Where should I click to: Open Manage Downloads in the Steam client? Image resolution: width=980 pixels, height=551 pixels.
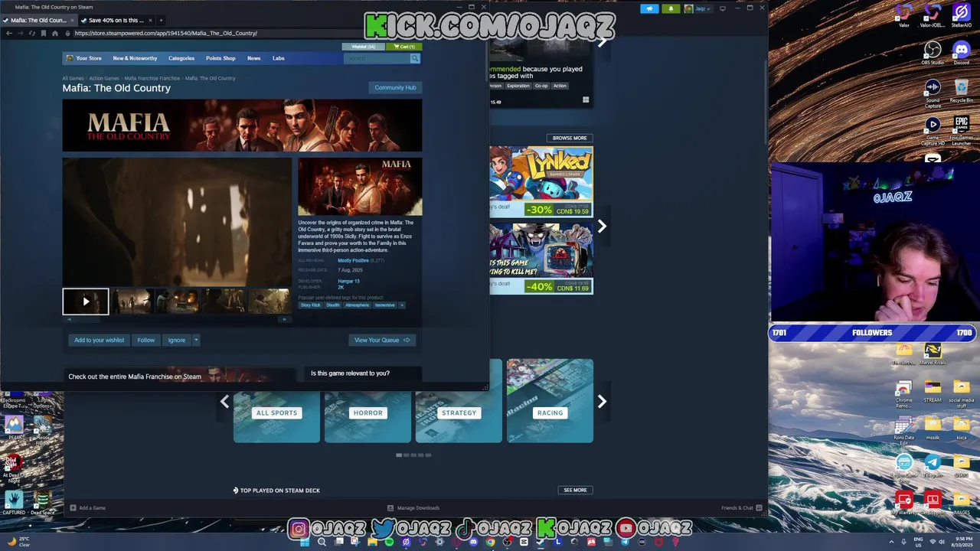point(413,508)
